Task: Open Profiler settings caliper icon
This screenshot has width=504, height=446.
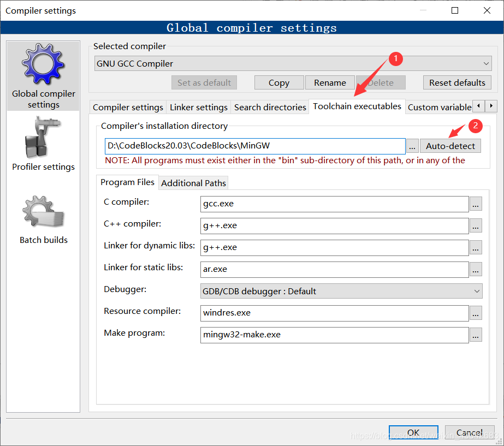Action: (x=42, y=138)
